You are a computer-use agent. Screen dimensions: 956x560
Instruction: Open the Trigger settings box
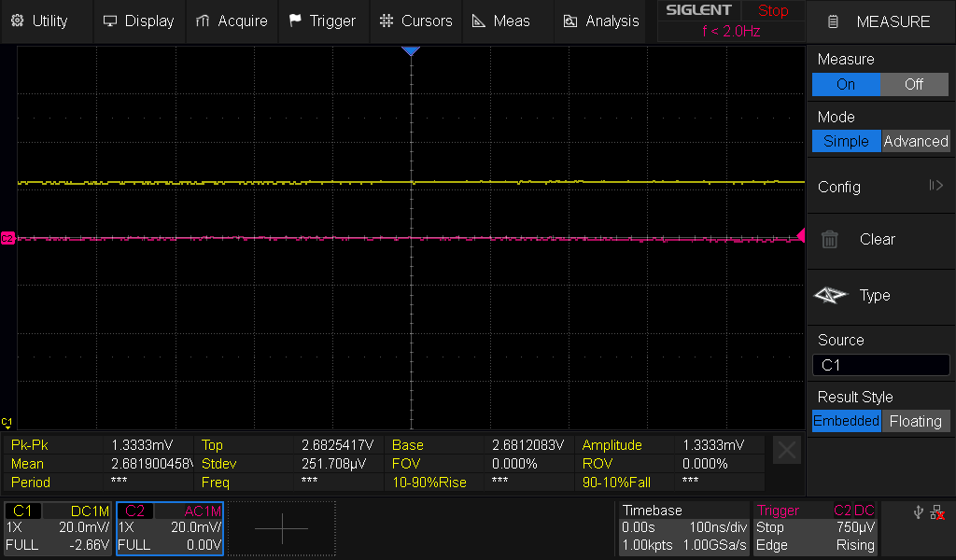pyautogui.click(x=815, y=528)
